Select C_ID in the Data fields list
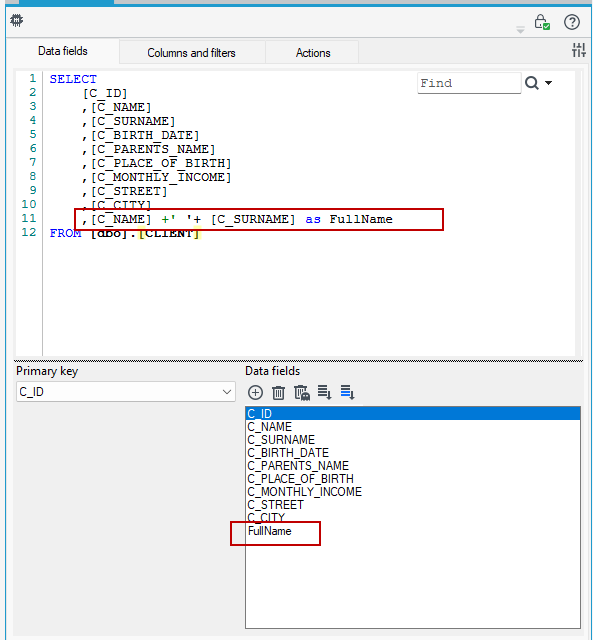The image size is (593, 640). pyautogui.click(x=413, y=413)
